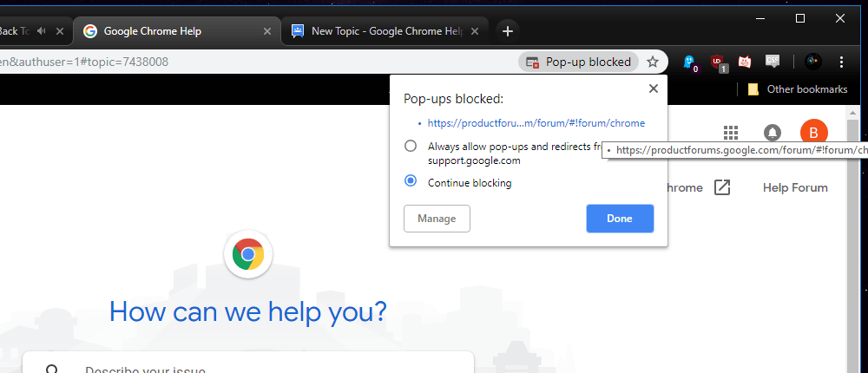Click the bookmark star icon

click(653, 62)
